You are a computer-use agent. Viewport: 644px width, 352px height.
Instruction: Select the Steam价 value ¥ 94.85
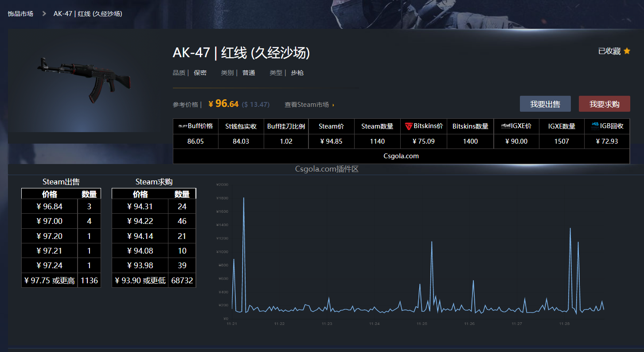pos(331,141)
